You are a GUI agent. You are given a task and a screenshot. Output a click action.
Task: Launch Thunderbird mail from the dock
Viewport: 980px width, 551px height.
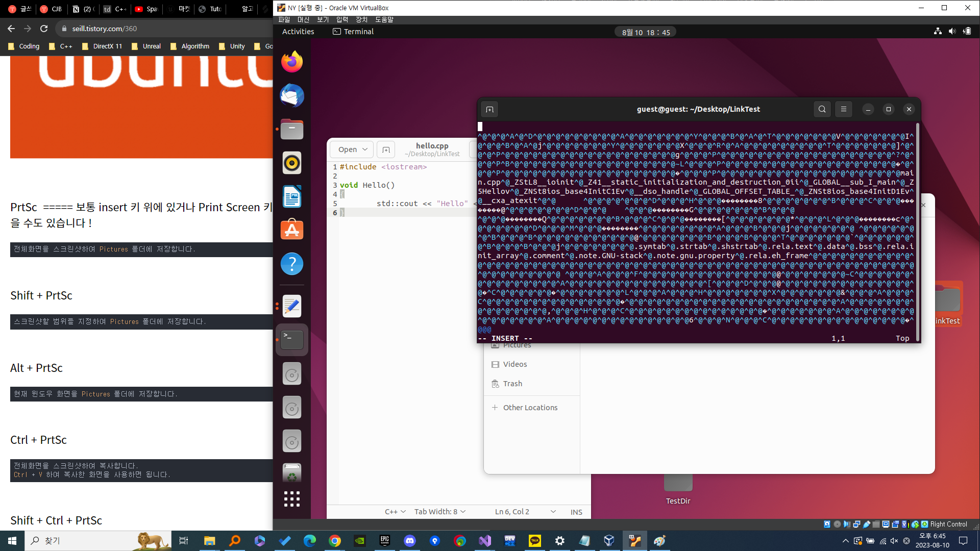coord(292,96)
